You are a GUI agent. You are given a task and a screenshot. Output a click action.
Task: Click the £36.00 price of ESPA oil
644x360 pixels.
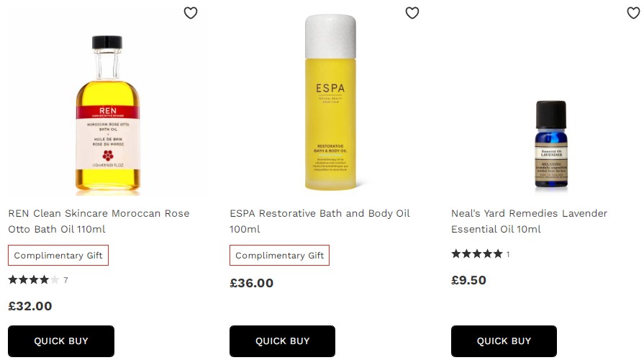coord(252,283)
